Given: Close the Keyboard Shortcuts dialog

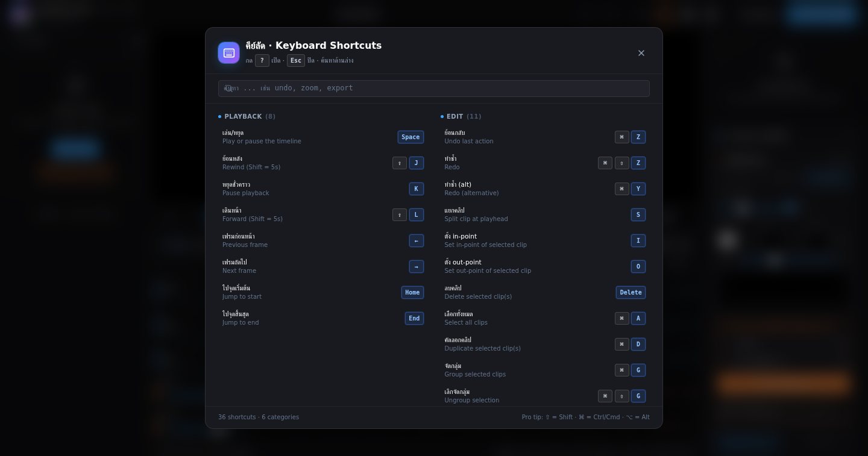Looking at the screenshot, I should coord(641,53).
